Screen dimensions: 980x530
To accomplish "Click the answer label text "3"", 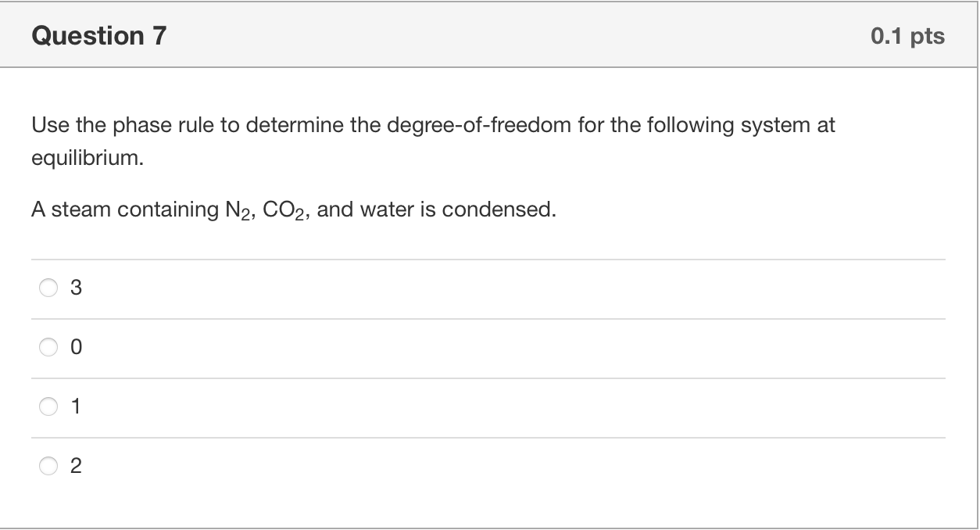I will (x=76, y=288).
